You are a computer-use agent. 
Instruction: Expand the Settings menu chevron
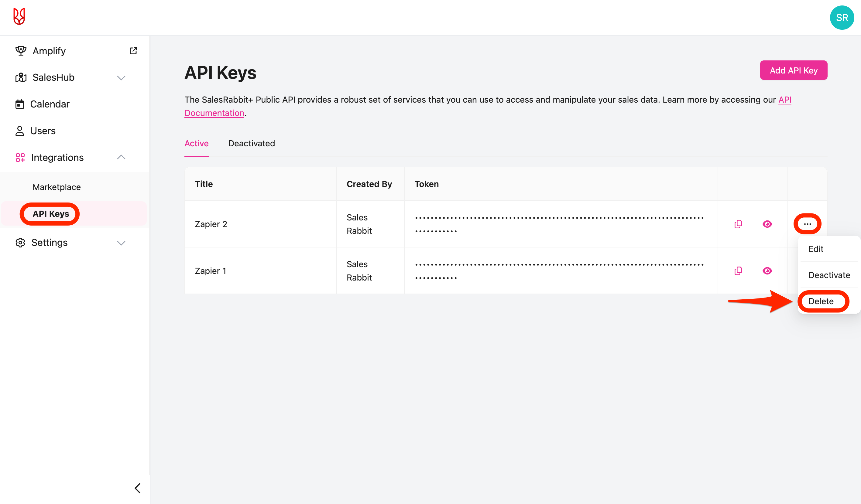(121, 243)
